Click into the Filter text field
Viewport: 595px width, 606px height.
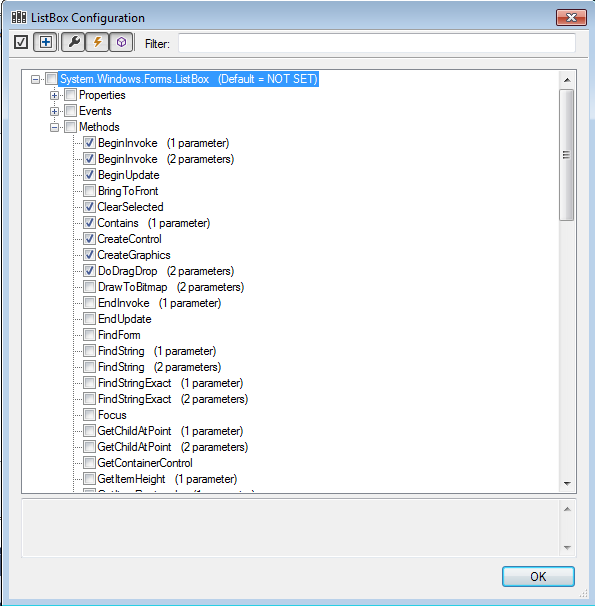pos(377,43)
